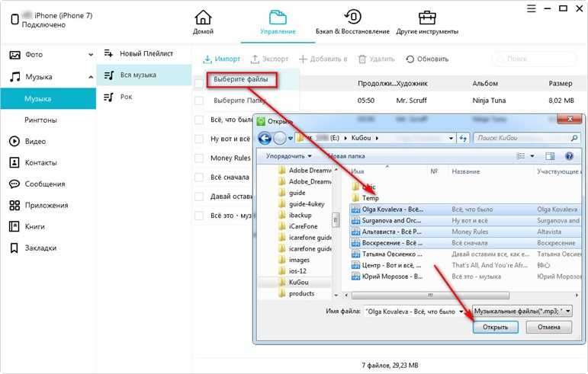Switch to the Управление tab

[x=278, y=22]
